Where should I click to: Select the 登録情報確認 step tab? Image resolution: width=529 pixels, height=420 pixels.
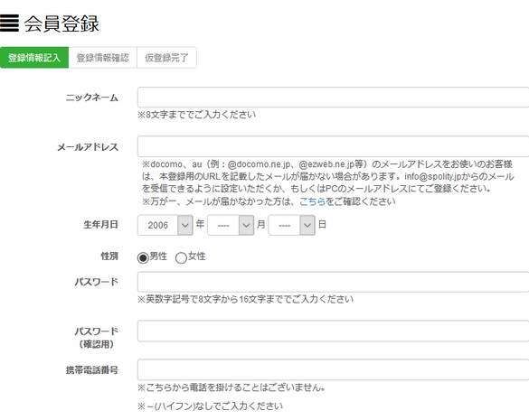(x=103, y=58)
